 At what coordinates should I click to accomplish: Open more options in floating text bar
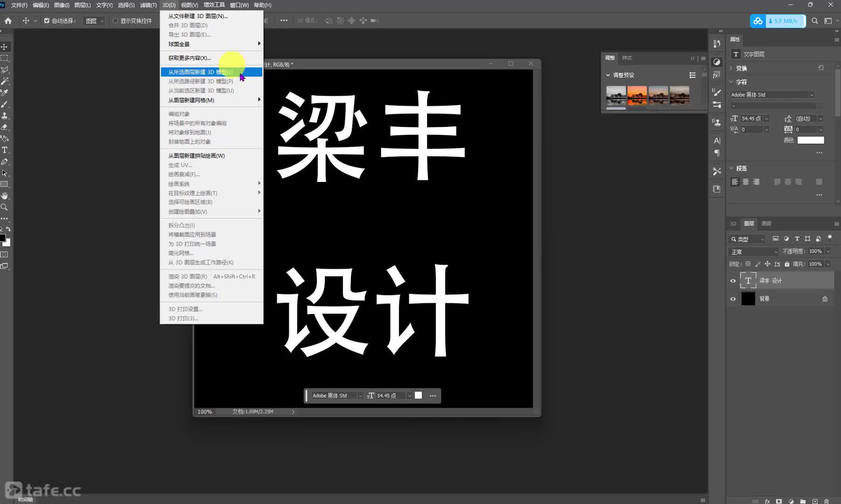pyautogui.click(x=433, y=396)
